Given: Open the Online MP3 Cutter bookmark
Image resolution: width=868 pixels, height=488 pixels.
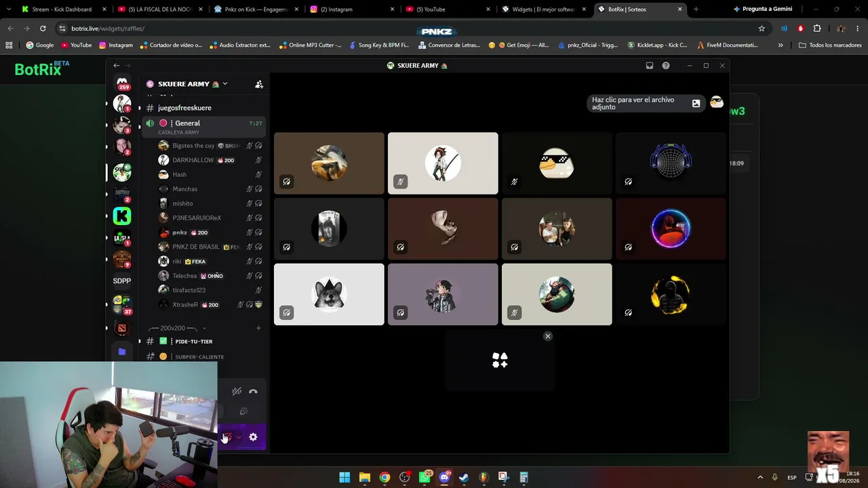Looking at the screenshot, I should (x=310, y=45).
